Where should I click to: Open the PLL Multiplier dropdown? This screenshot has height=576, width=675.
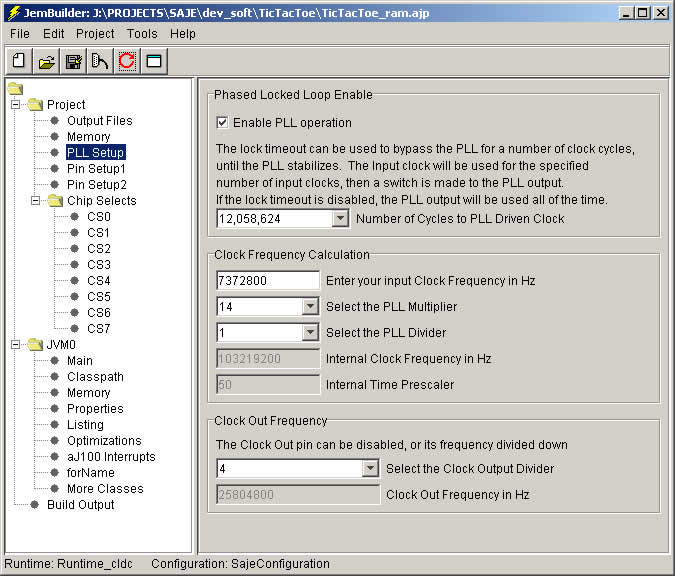click(x=309, y=307)
